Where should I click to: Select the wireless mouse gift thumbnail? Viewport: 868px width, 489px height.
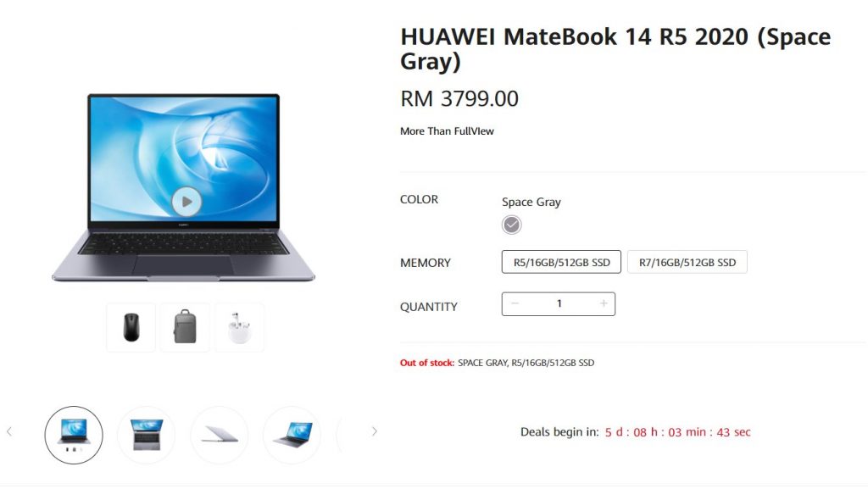coord(131,327)
